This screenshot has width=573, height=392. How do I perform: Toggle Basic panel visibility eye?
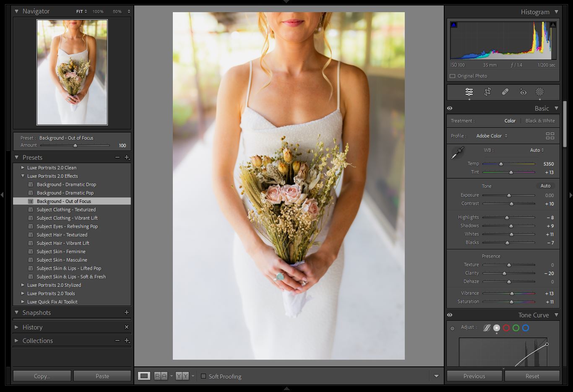pyautogui.click(x=450, y=108)
